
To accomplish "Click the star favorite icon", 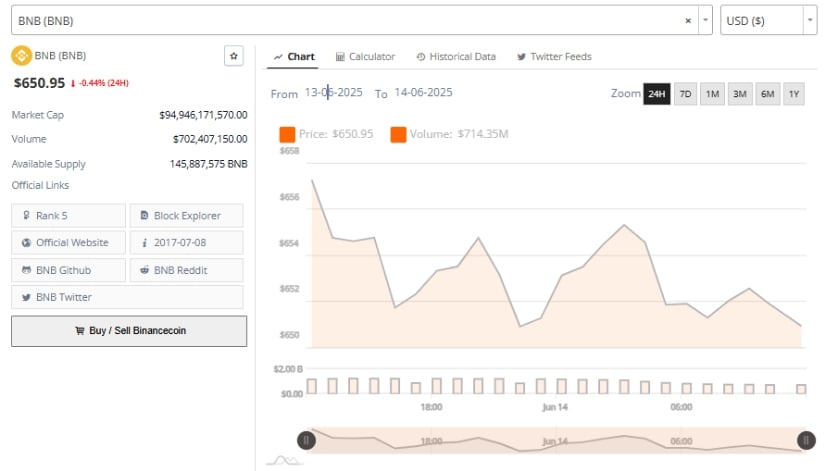I will point(234,56).
